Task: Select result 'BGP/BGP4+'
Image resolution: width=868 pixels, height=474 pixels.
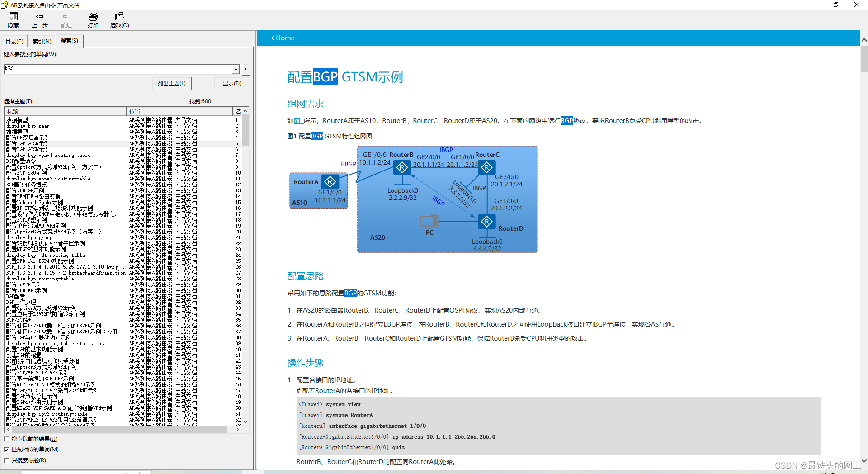Action: point(19,320)
